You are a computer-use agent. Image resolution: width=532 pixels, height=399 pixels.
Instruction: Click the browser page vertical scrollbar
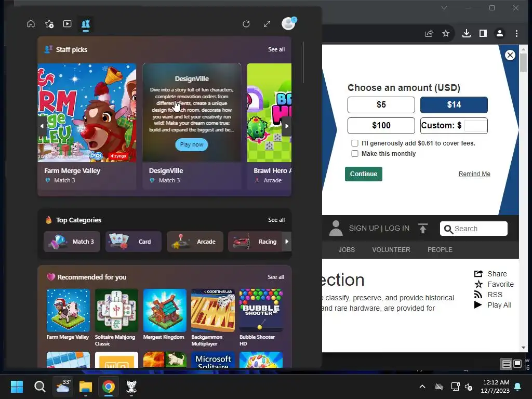(523, 63)
